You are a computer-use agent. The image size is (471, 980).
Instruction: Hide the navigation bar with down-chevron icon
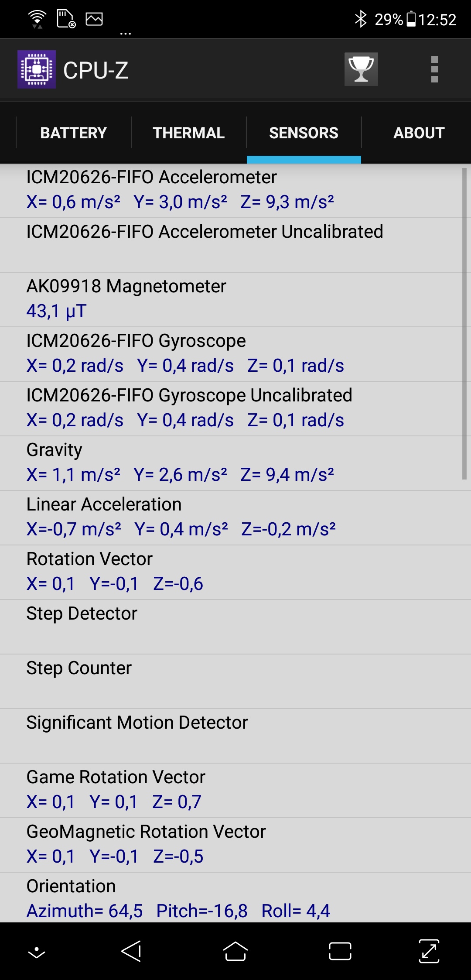pos(37,953)
